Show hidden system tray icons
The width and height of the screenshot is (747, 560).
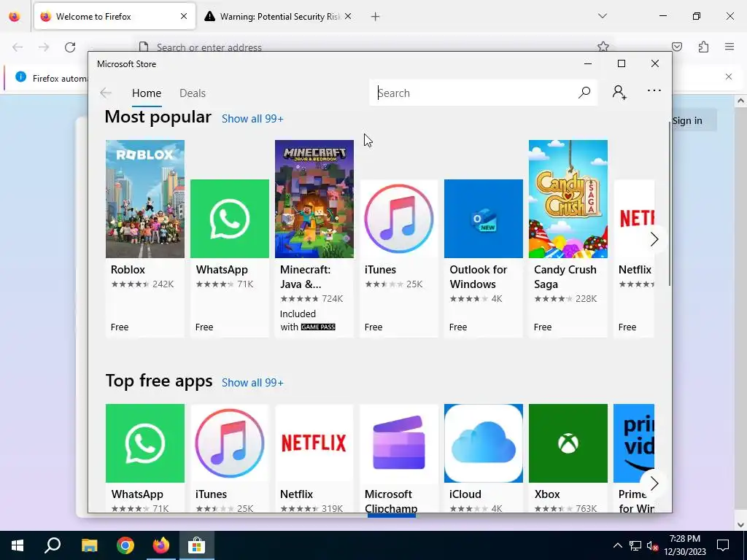tap(617, 545)
